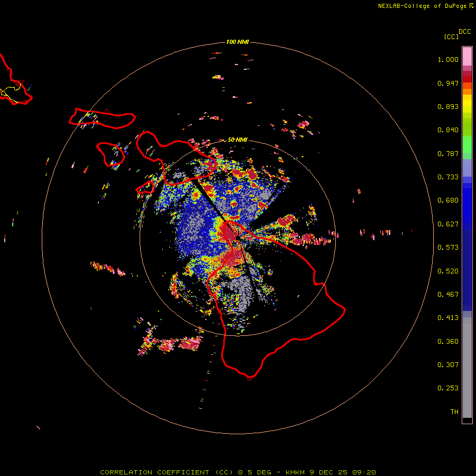Click the 0.360 color scale value
Image resolution: width=476 pixels, height=476 pixels.
(448, 342)
